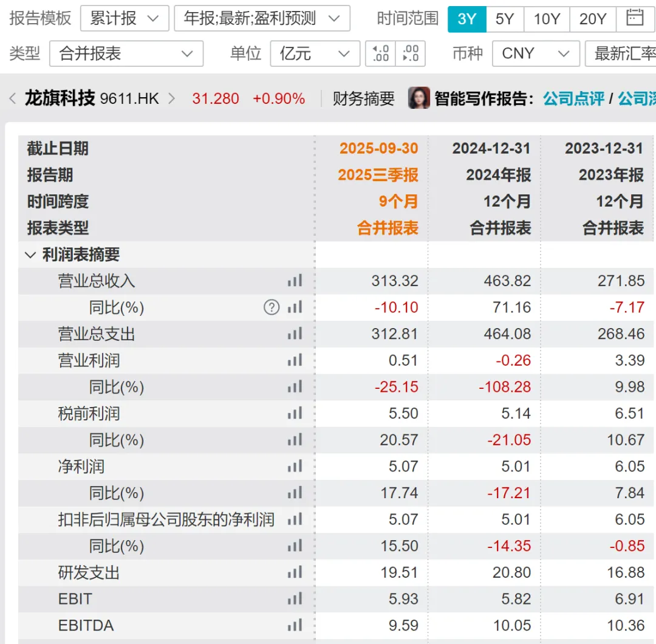Open chart icon for 营业总收入 row
656x644 pixels.
pos(295,281)
